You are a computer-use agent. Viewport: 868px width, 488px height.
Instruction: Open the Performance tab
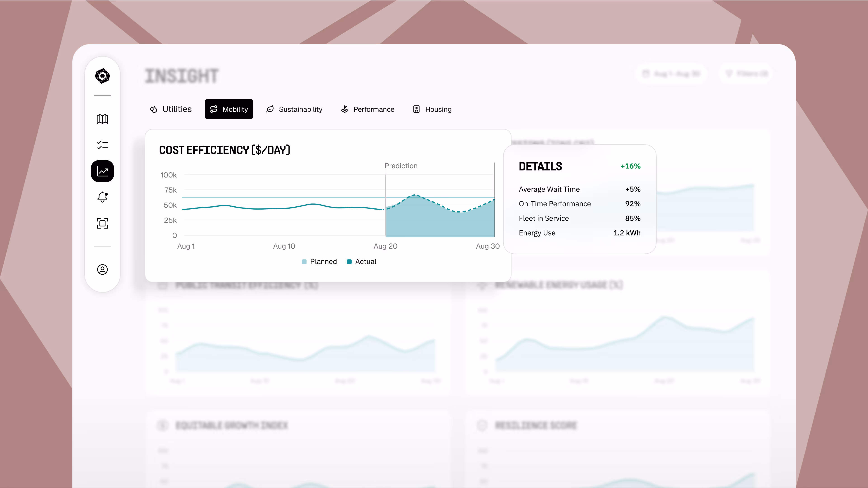(x=368, y=109)
